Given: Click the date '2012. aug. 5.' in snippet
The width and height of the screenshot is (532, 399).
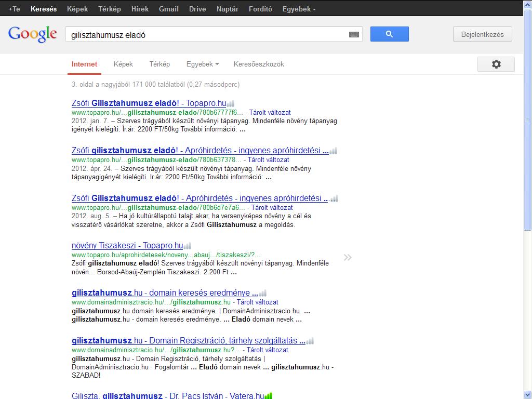Looking at the screenshot, I should tap(91, 216).
